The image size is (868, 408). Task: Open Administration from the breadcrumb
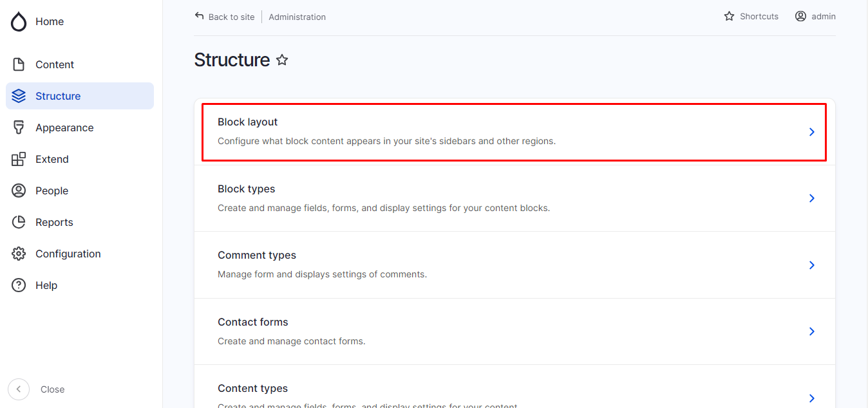point(297,17)
